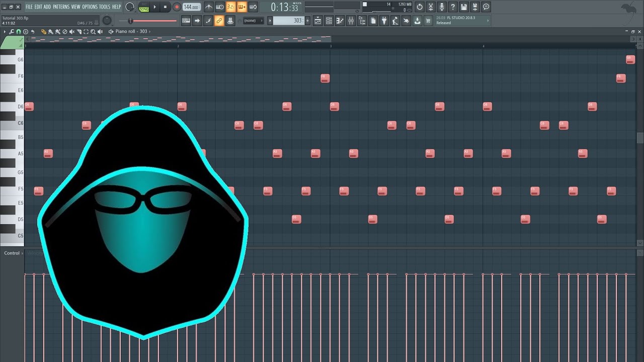This screenshot has height=362, width=644.
Task: Disable the 3.2.1 recording countdown
Action: pos(230,7)
